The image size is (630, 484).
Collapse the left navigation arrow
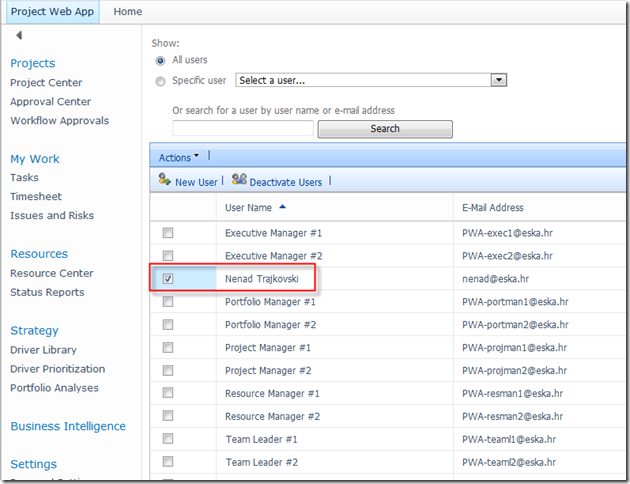[x=18, y=36]
